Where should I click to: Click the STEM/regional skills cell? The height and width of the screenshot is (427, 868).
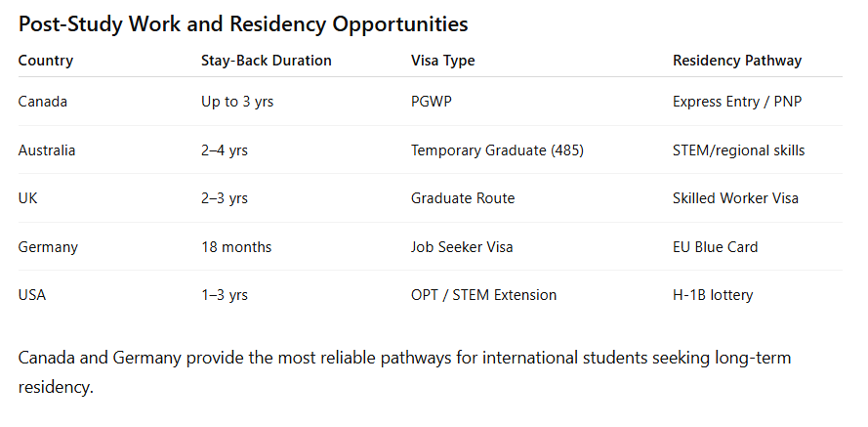pyautogui.click(x=738, y=150)
